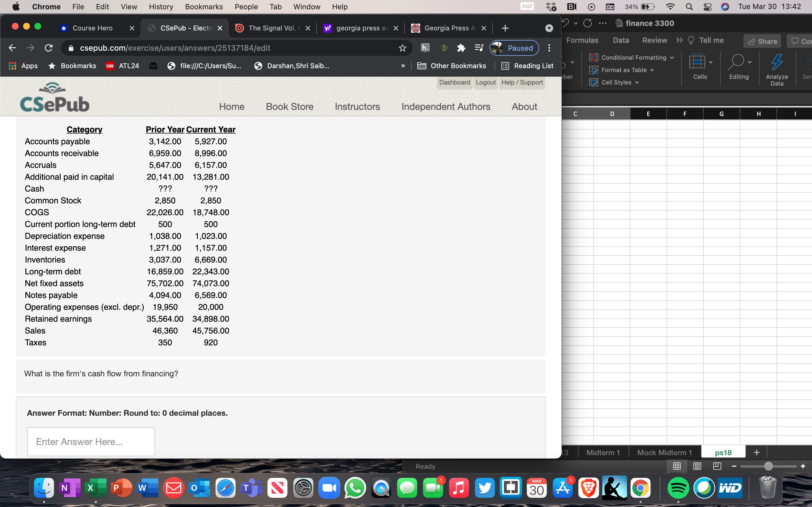
Task: Reload the CSePub page
Action: coord(48,48)
